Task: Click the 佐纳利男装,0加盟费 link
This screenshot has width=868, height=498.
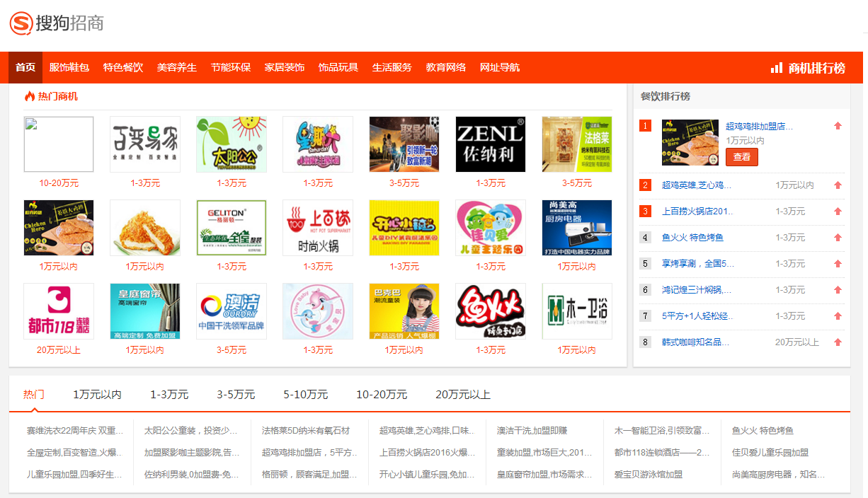Action: [191, 474]
